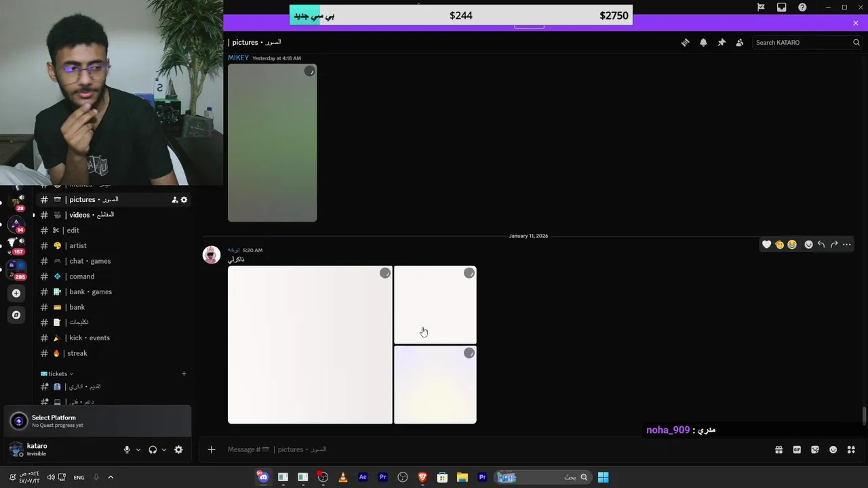Open message author's avatar profile
The height and width of the screenshot is (488, 868).
click(x=212, y=255)
